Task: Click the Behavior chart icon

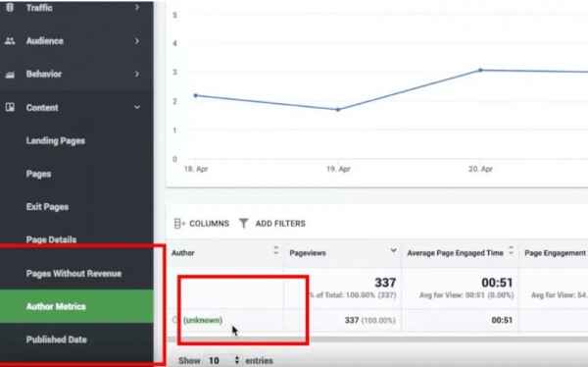Action: click(x=10, y=75)
